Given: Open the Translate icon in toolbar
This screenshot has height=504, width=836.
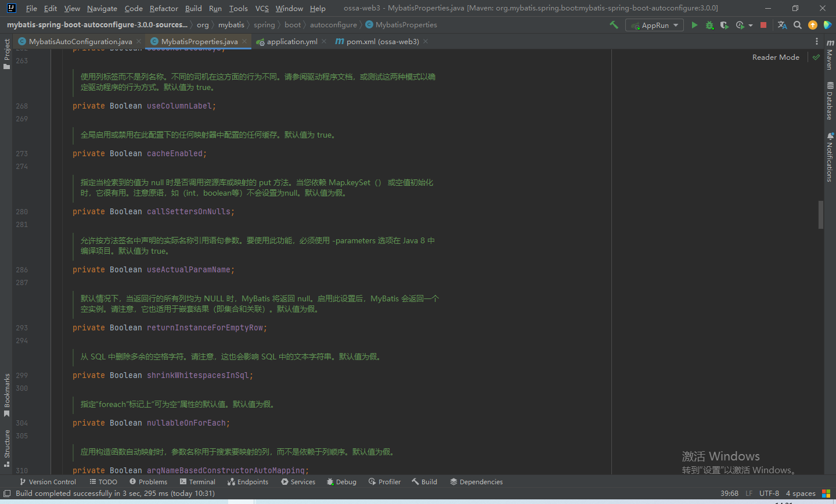Looking at the screenshot, I should pos(782,25).
